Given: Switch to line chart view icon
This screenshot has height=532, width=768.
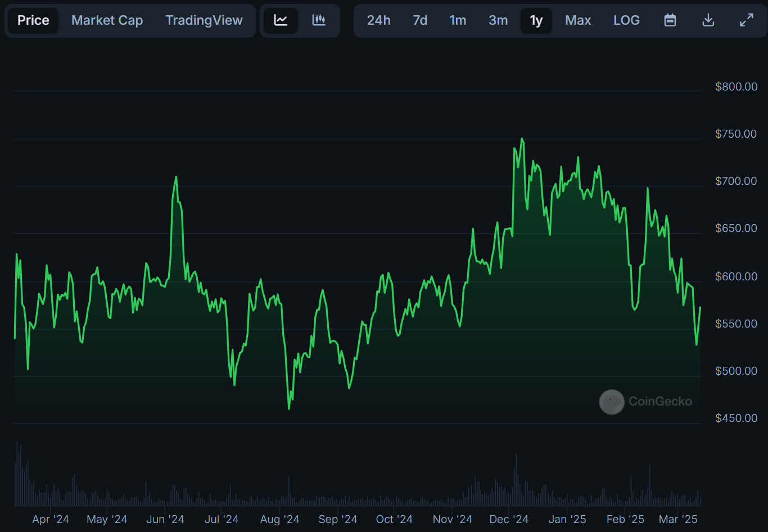Looking at the screenshot, I should pos(281,20).
